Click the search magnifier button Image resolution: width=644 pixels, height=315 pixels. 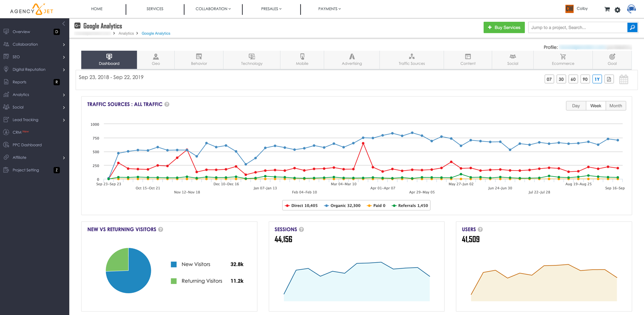click(632, 27)
